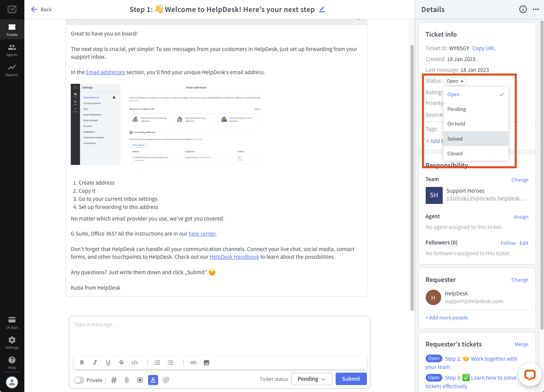Attach a file with paperclip icon
Screen dimensions: 544x392
127,380
